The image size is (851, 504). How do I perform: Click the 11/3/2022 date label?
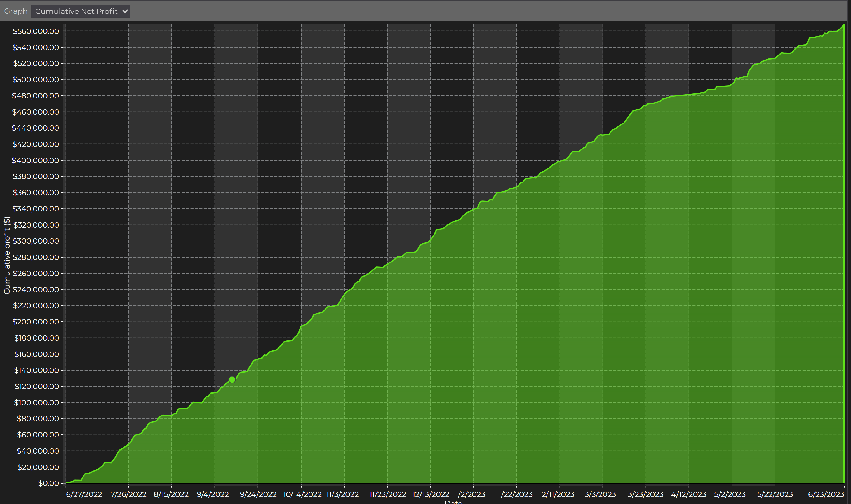click(343, 494)
